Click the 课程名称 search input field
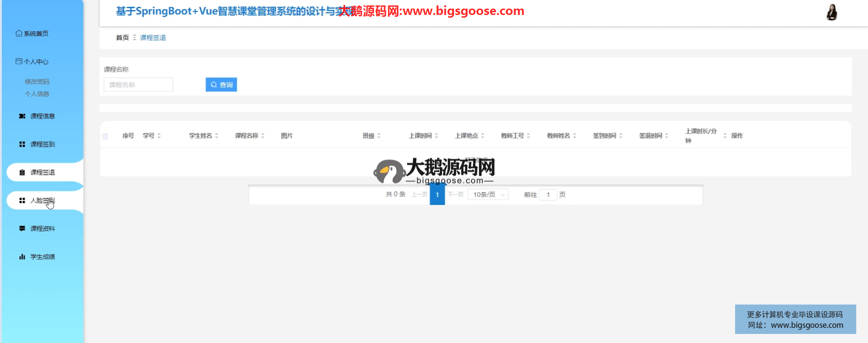The height and width of the screenshot is (343, 868). click(x=138, y=85)
